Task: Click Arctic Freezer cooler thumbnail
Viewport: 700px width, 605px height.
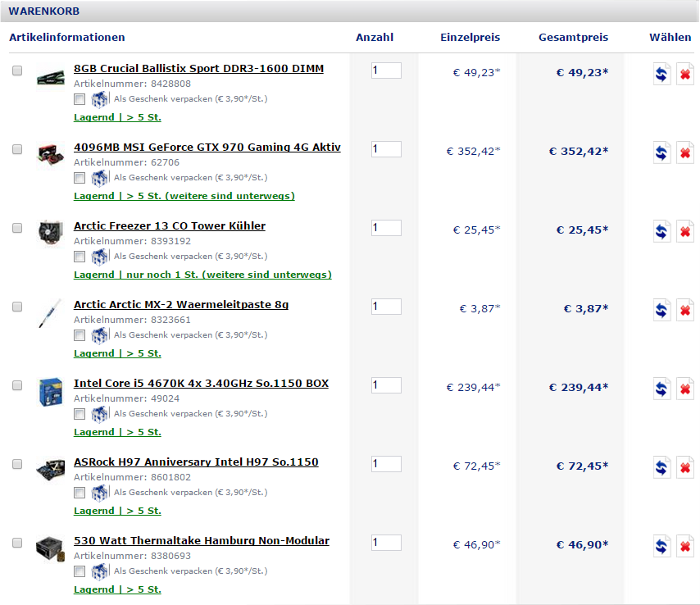Action: [51, 234]
